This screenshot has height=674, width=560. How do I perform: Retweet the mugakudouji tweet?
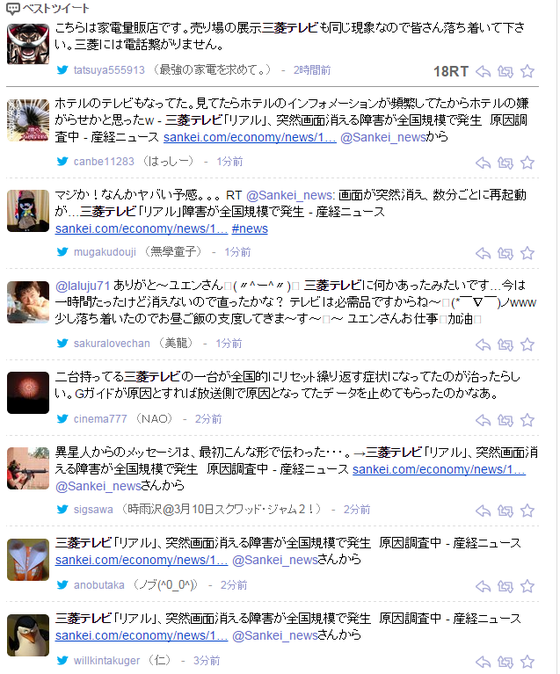click(x=505, y=254)
